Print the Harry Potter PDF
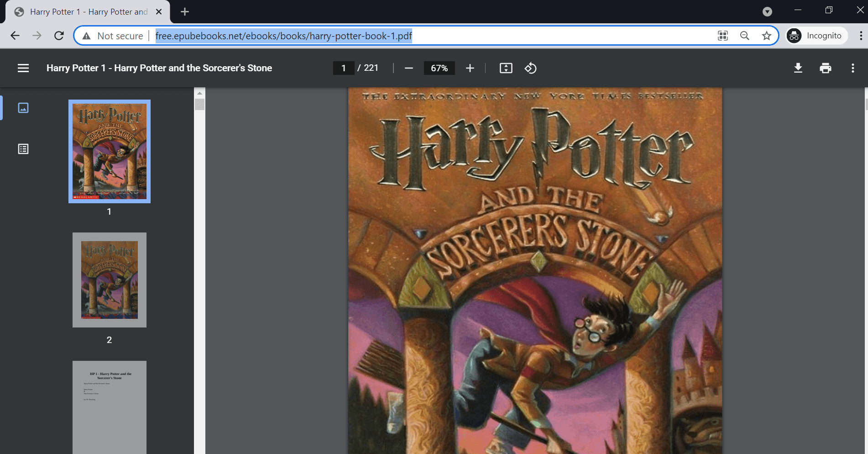 825,68
